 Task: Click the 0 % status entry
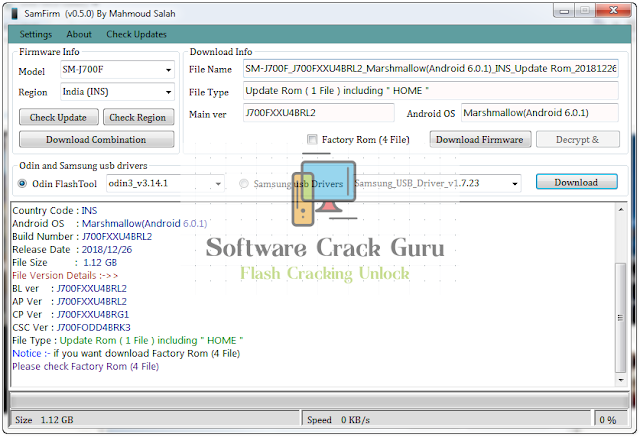coord(608,420)
